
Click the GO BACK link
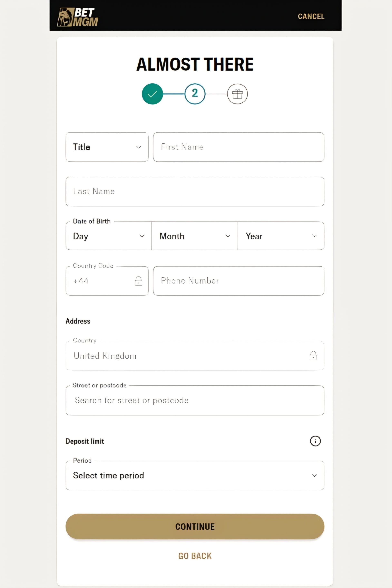(195, 556)
